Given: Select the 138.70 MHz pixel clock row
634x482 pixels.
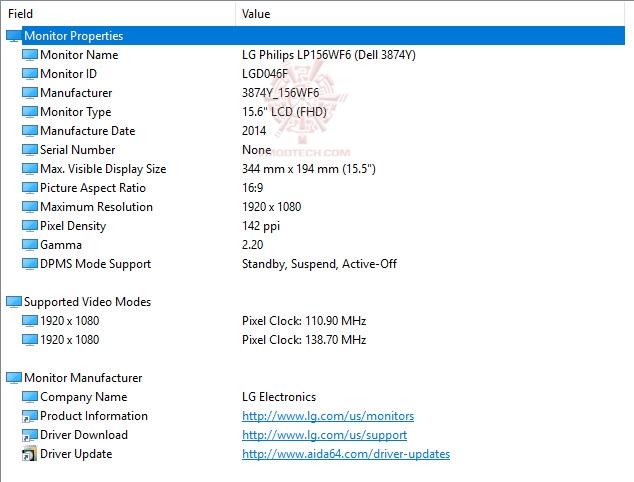Looking at the screenshot, I should point(304,340).
